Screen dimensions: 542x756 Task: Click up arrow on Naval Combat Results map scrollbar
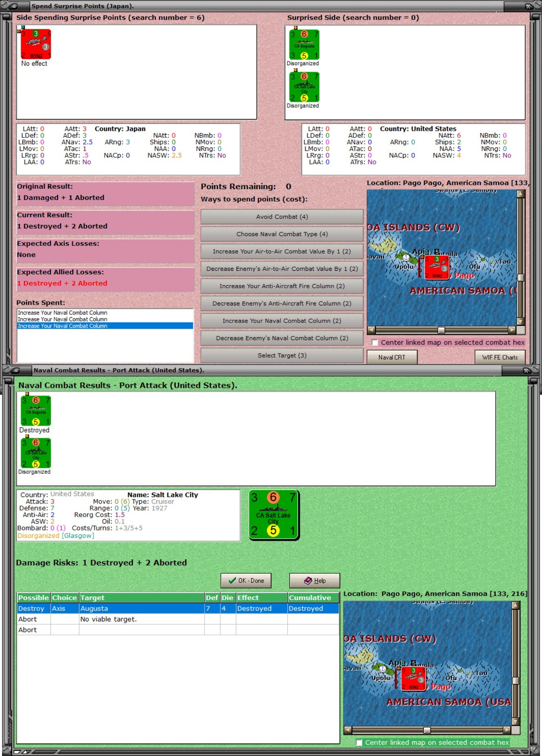(516, 606)
